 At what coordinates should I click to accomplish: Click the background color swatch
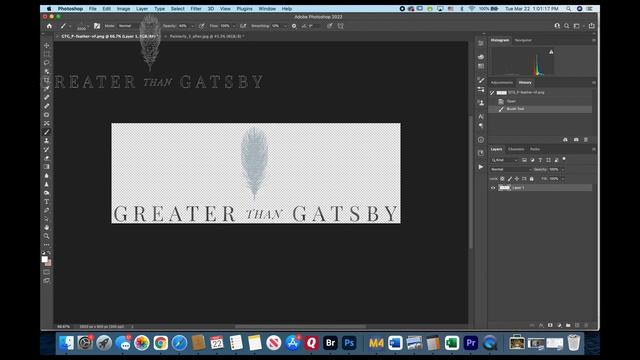(49, 263)
